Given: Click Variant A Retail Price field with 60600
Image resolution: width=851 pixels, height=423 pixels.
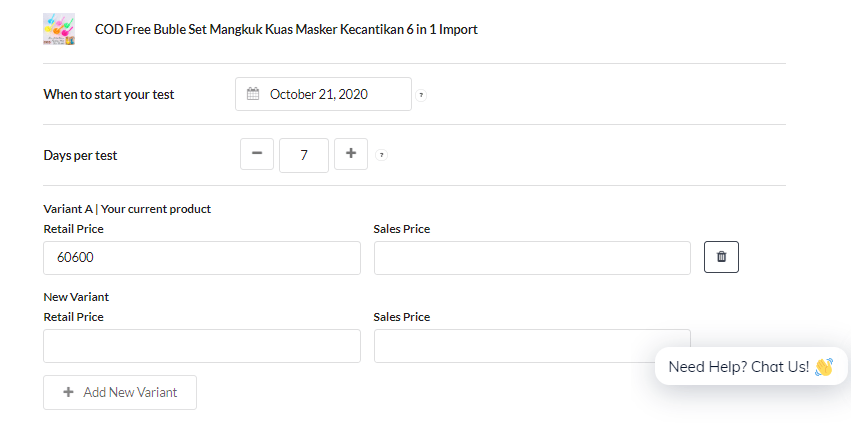Looking at the screenshot, I should (202, 258).
